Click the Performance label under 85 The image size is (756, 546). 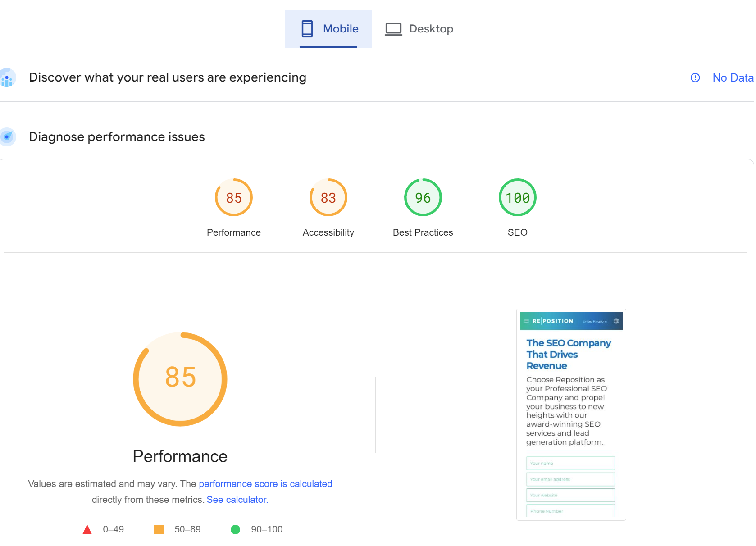point(234,232)
